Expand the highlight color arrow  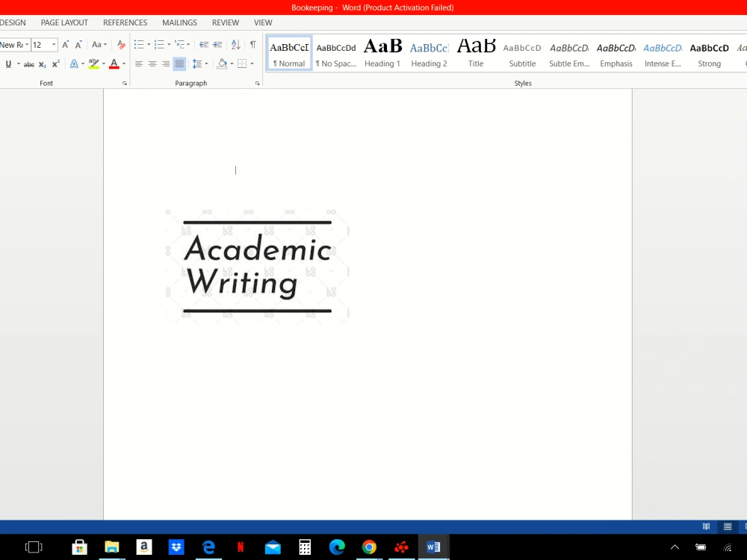point(103,63)
